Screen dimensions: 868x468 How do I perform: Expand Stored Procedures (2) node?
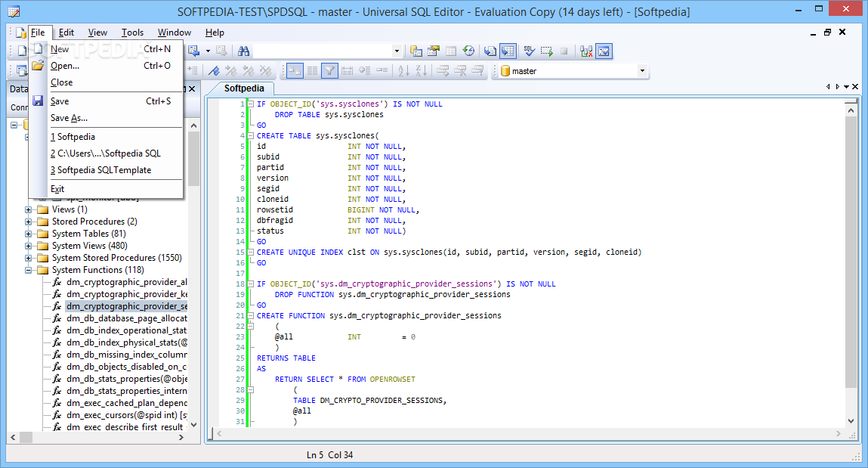28,222
